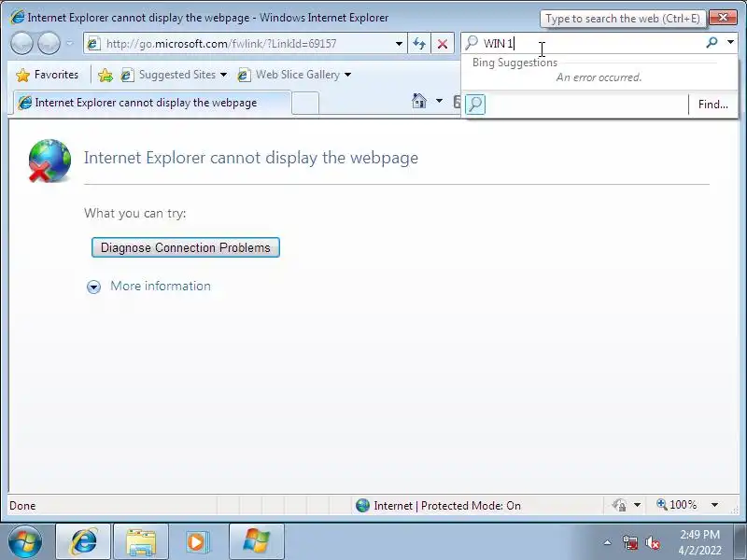
Task: Go back with the Back arrow button
Action: (21, 44)
